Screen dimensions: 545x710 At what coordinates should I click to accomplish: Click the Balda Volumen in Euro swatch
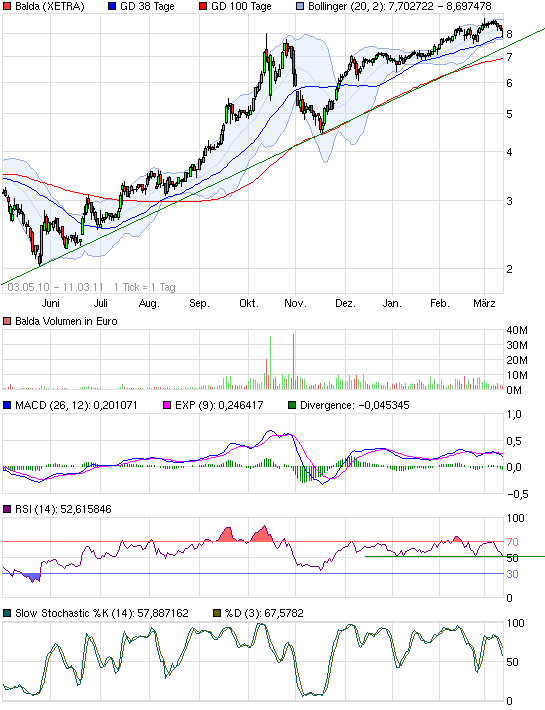tap(7, 321)
